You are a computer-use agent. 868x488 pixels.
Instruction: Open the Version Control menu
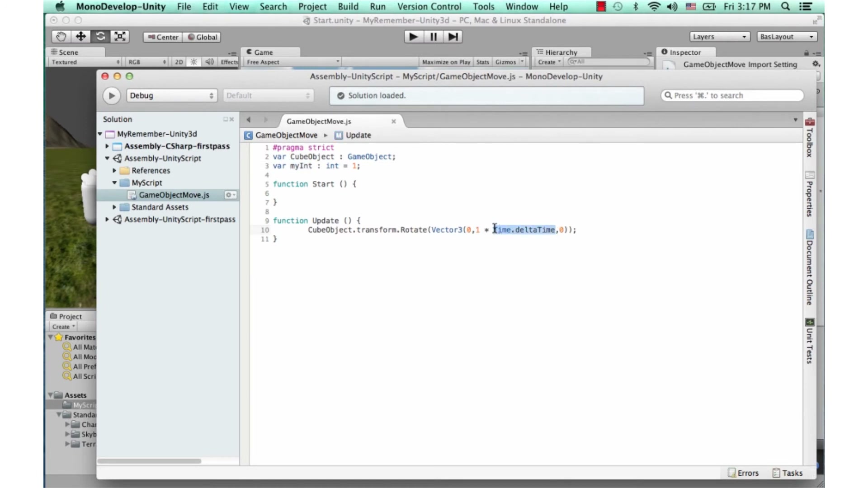[x=429, y=6]
